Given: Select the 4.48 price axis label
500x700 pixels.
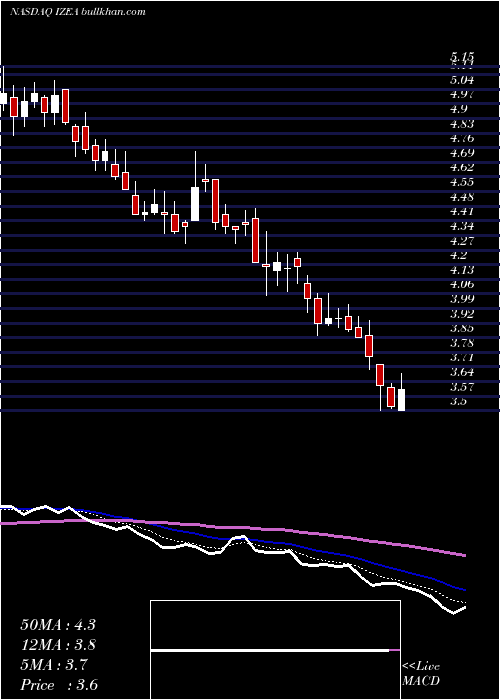Looking at the screenshot, I should [x=462, y=197].
